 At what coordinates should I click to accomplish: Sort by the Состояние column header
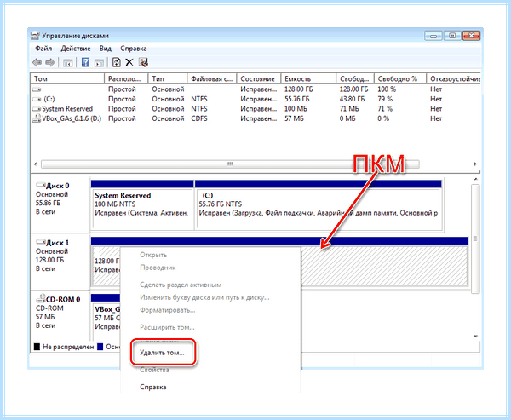tap(259, 78)
